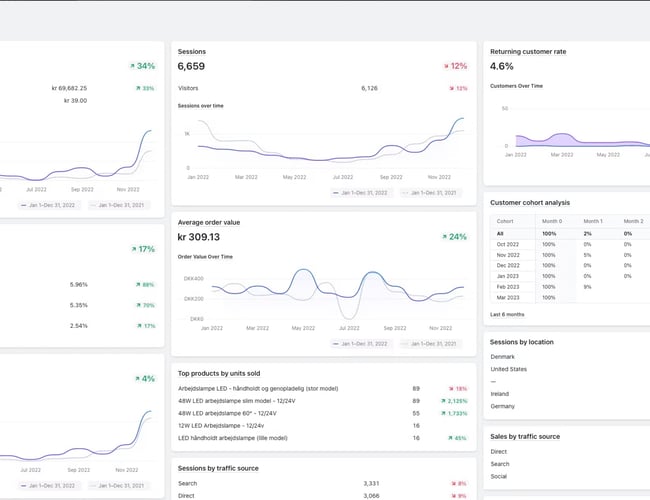Open the Average order value report
Screen dimensions: 650x500
(209, 223)
